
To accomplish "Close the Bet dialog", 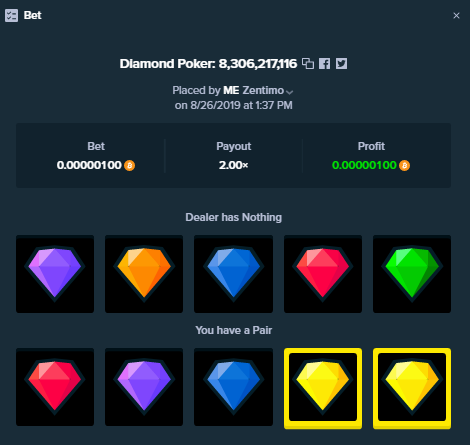I will 456,16.
